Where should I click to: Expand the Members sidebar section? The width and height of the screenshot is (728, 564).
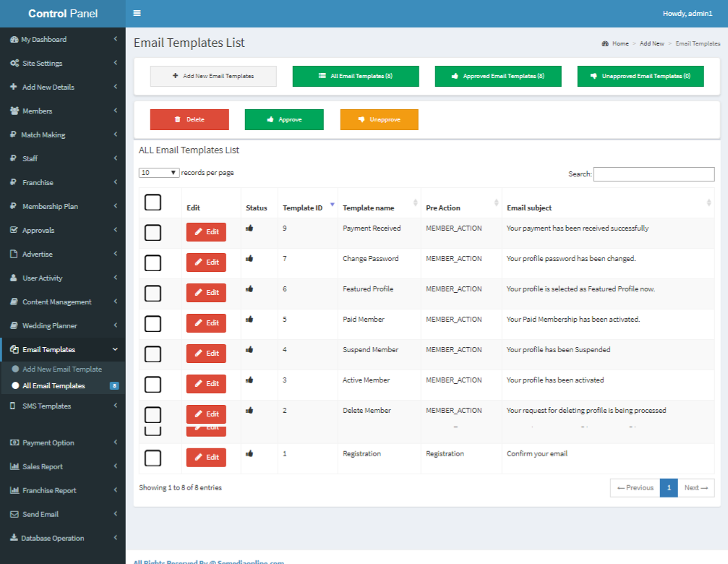pos(63,111)
